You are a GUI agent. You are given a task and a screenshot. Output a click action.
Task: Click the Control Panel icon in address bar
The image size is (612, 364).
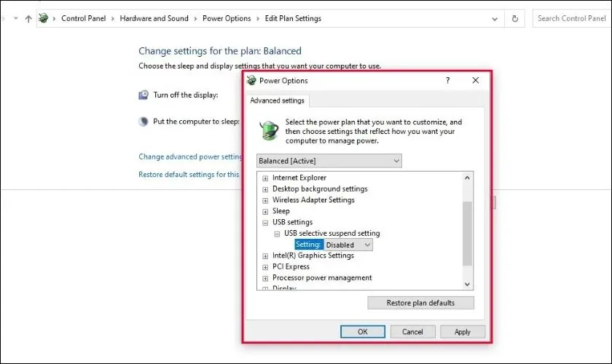click(43, 18)
